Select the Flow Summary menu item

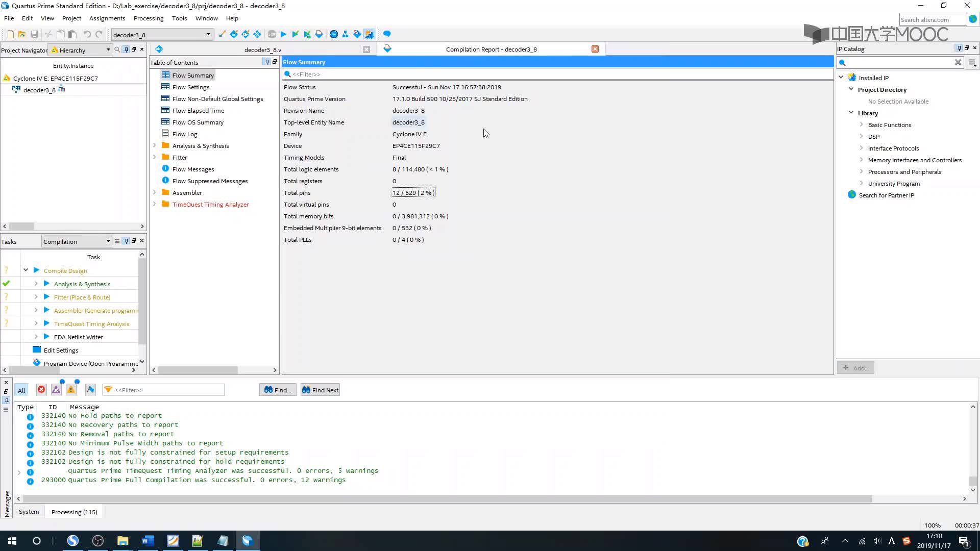point(192,76)
